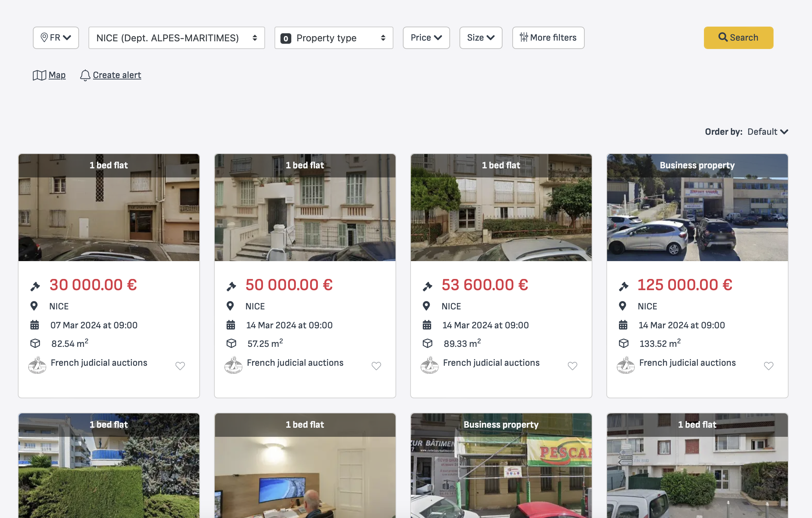Click the location pin in 53 600.00 € card
812x518 pixels.
click(426, 306)
